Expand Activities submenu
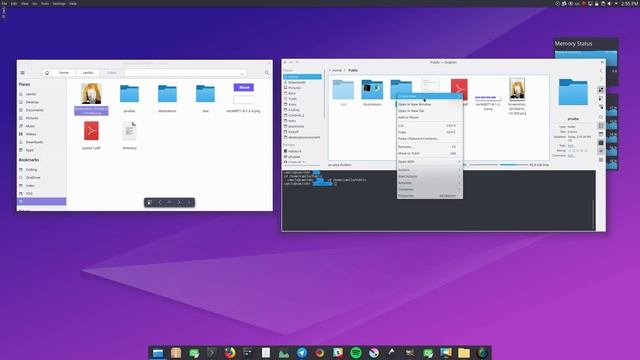The image size is (640, 360). [429, 183]
